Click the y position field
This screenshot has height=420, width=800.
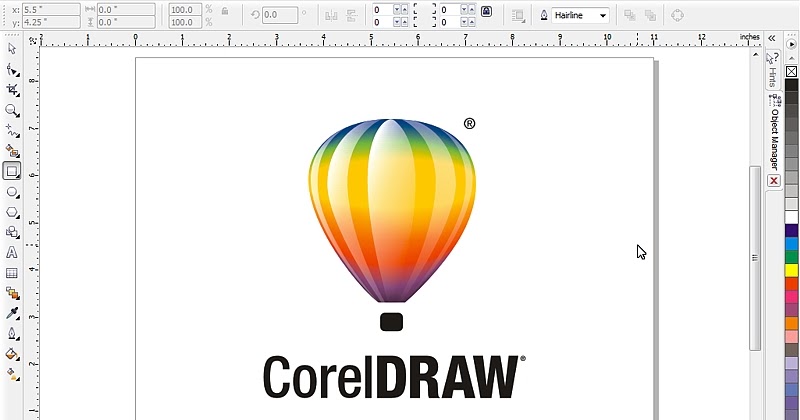pyautogui.click(x=51, y=22)
